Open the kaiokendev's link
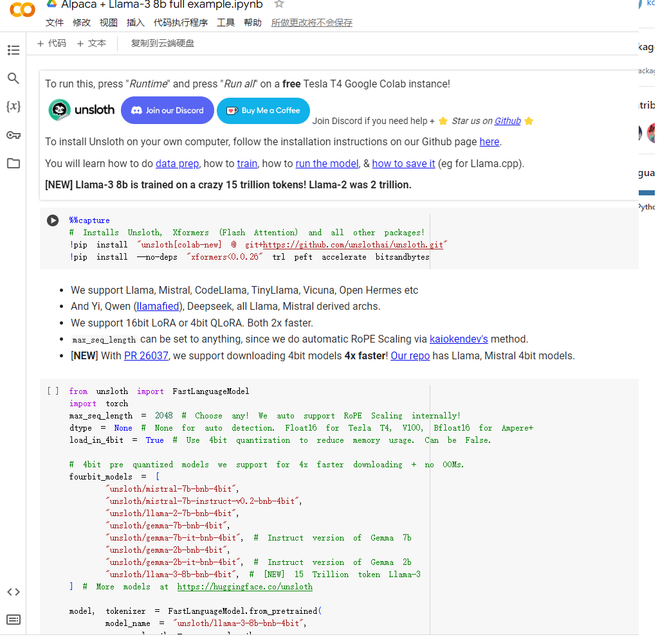658x644 pixels. pyautogui.click(x=459, y=339)
